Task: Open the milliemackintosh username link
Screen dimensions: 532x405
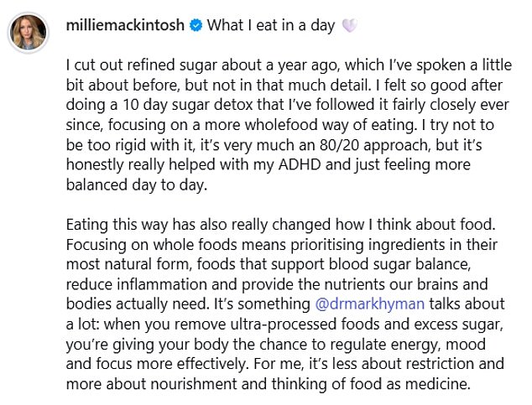Action: [x=126, y=26]
